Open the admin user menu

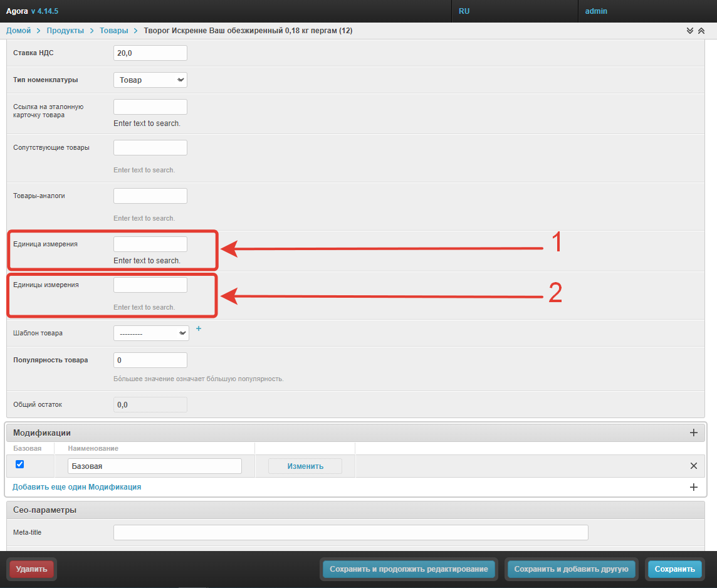596,11
